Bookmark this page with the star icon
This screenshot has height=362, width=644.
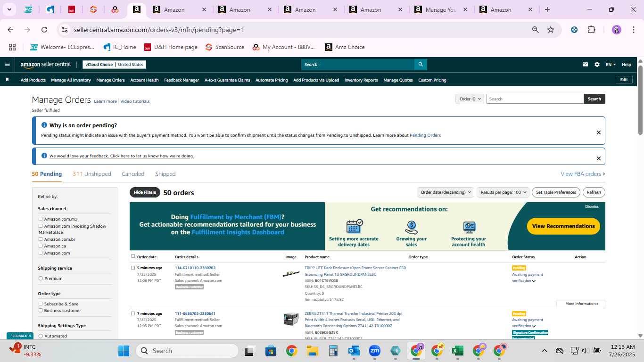[551, 30]
